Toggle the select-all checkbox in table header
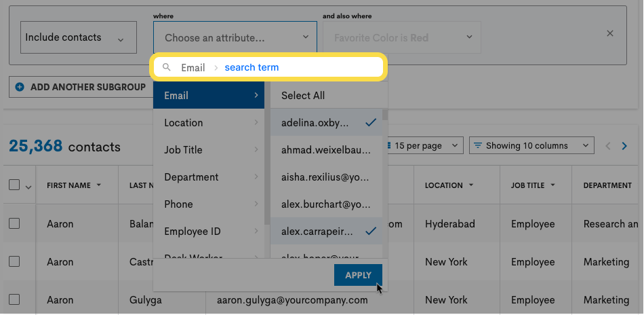 tap(14, 185)
